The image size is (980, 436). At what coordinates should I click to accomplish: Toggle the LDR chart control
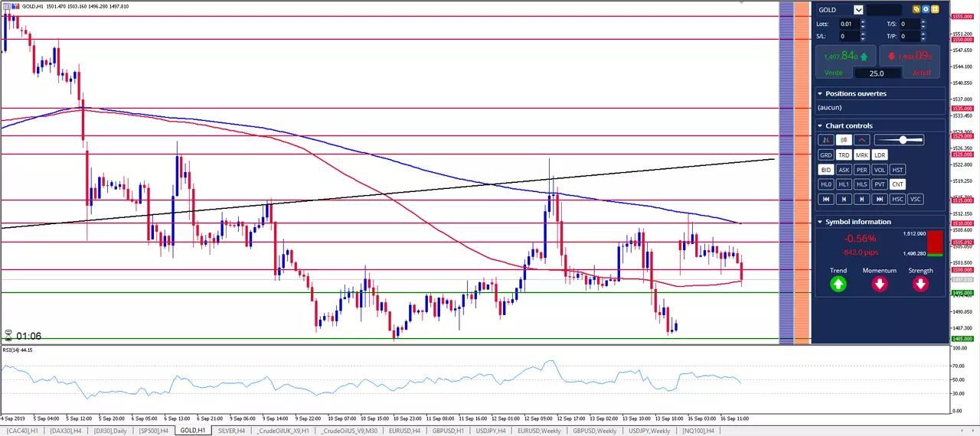(x=880, y=155)
